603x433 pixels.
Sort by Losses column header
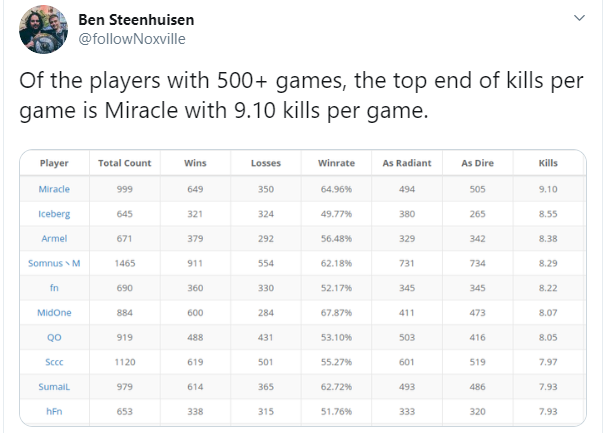[x=266, y=163]
